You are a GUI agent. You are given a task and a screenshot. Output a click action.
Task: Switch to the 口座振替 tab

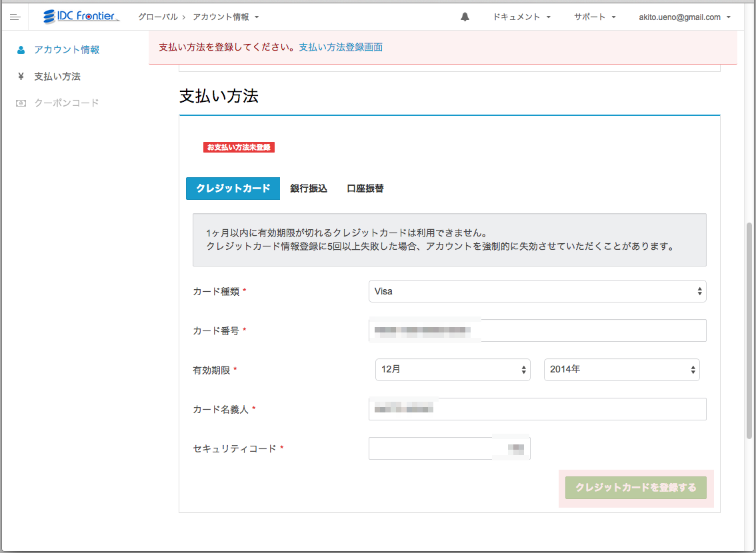tap(364, 189)
